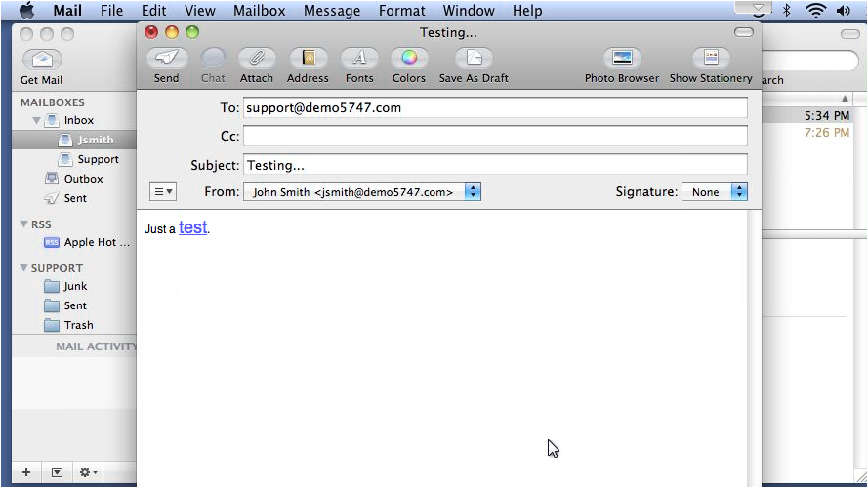Send the message with the Send icon
868x488 pixels.
tap(167, 59)
